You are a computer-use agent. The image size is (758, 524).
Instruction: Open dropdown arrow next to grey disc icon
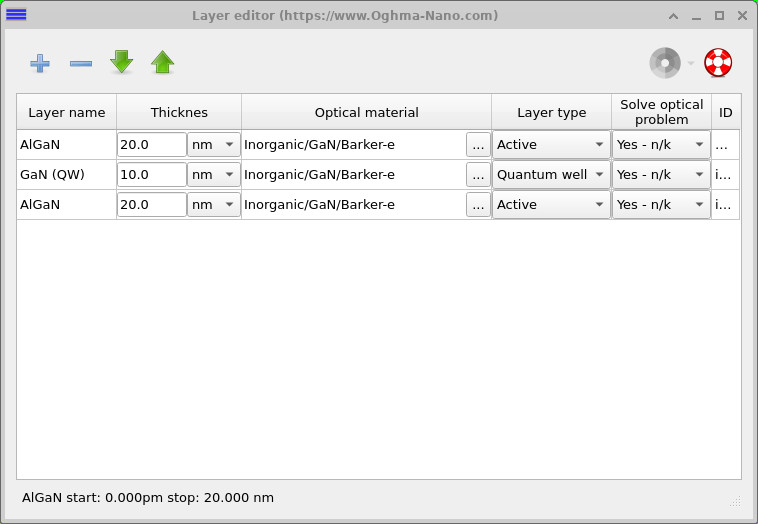691,63
